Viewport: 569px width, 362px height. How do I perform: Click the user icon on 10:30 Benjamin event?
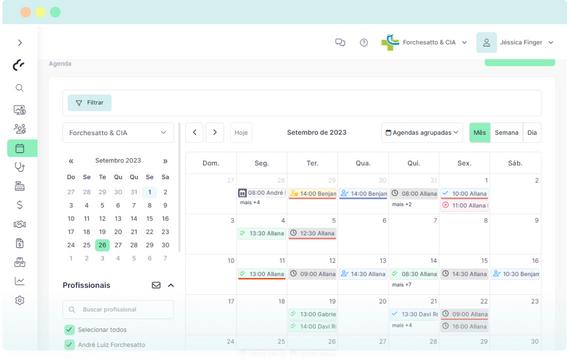coord(496,274)
